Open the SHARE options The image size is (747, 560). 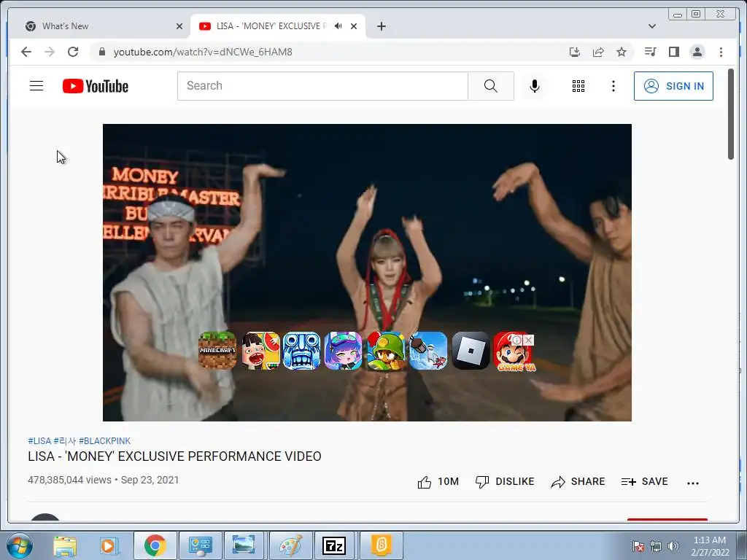click(x=578, y=482)
